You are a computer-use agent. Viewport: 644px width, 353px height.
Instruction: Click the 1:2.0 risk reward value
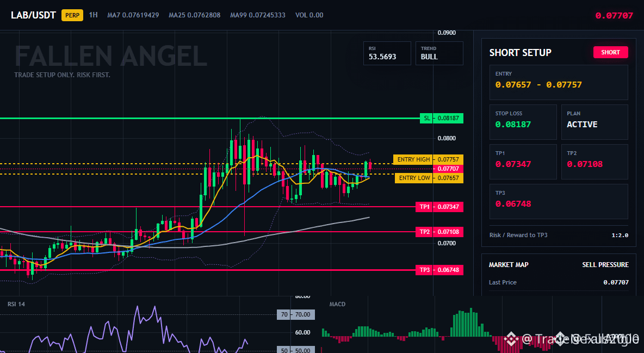coord(620,236)
